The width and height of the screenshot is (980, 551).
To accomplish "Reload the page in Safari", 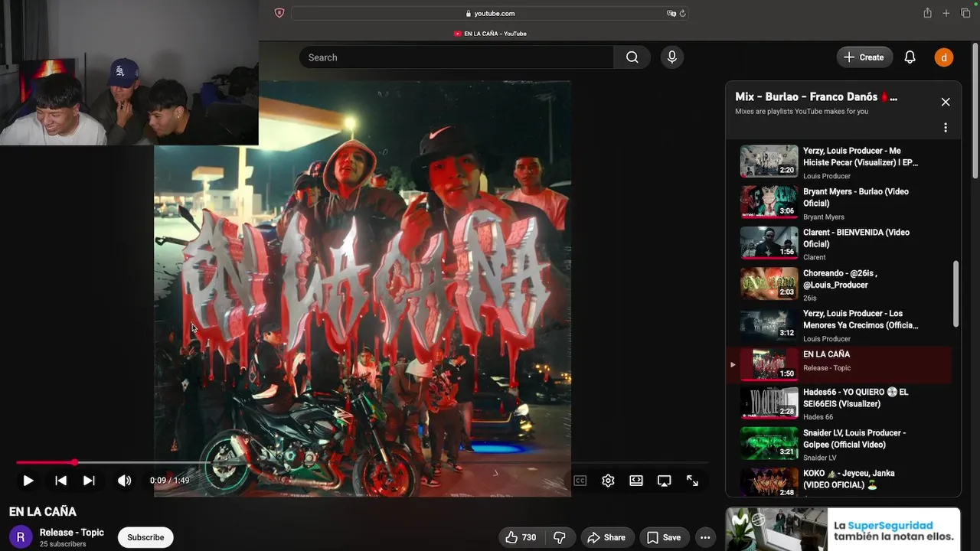I will point(682,13).
